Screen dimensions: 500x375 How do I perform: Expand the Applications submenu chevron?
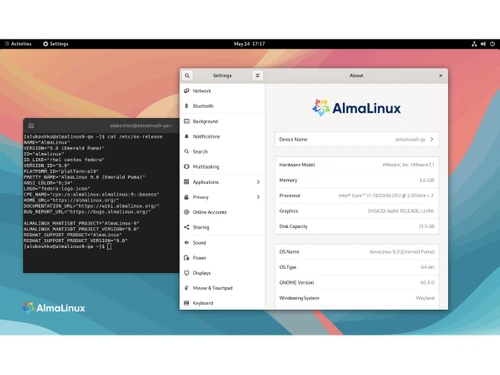(x=258, y=182)
